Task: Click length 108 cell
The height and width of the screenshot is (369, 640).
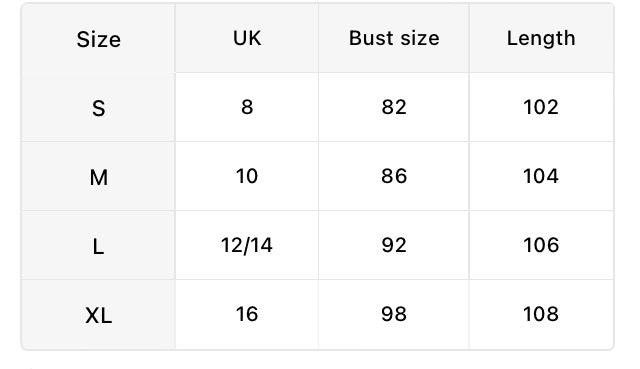Action: [541, 314]
